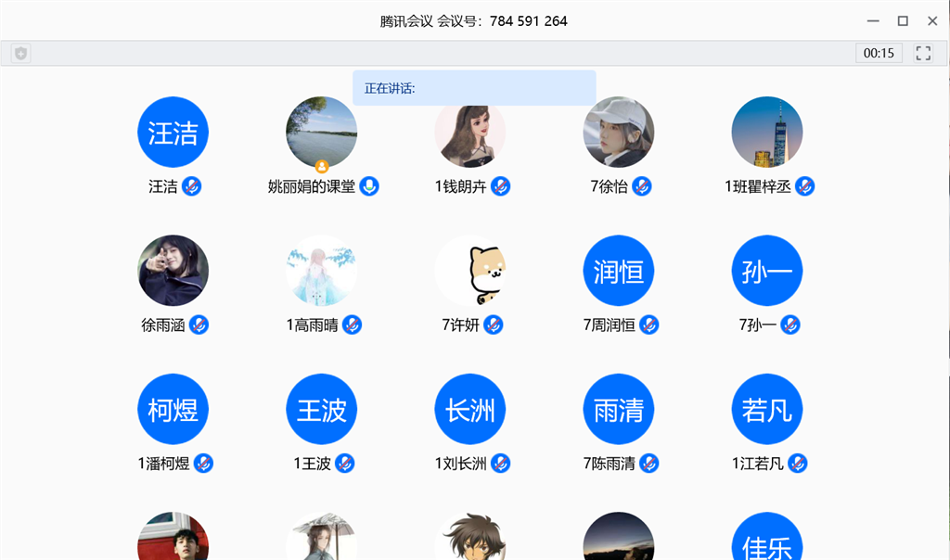
Task: Enter fullscreen mode with the expand icon
Action: point(923,53)
